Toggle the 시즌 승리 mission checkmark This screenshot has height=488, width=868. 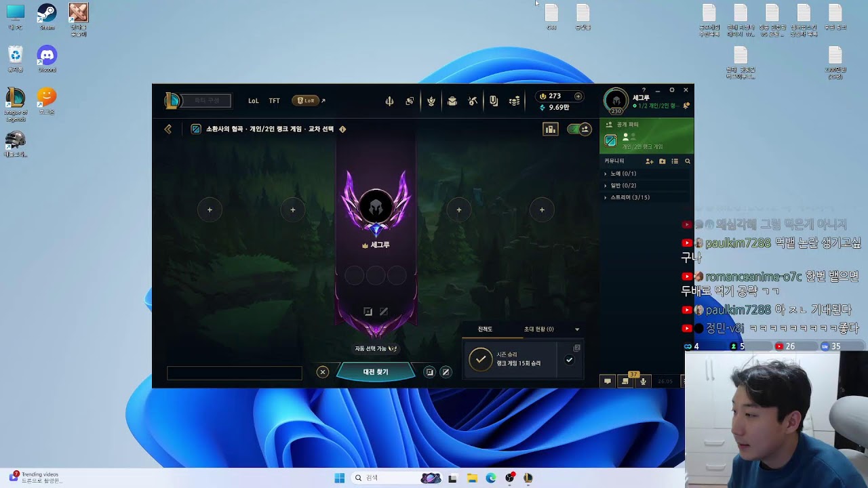coord(569,360)
